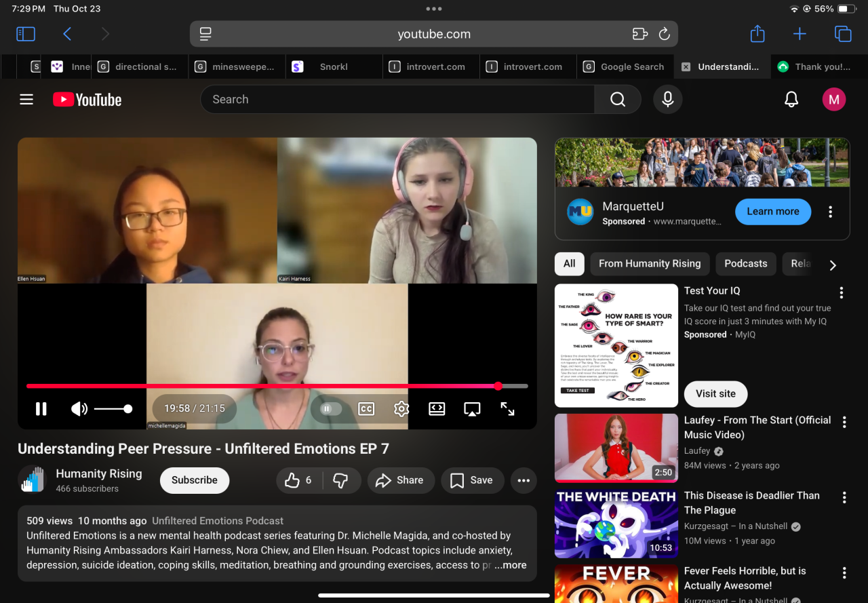Open video settings gear
868x603 pixels.
coord(401,408)
